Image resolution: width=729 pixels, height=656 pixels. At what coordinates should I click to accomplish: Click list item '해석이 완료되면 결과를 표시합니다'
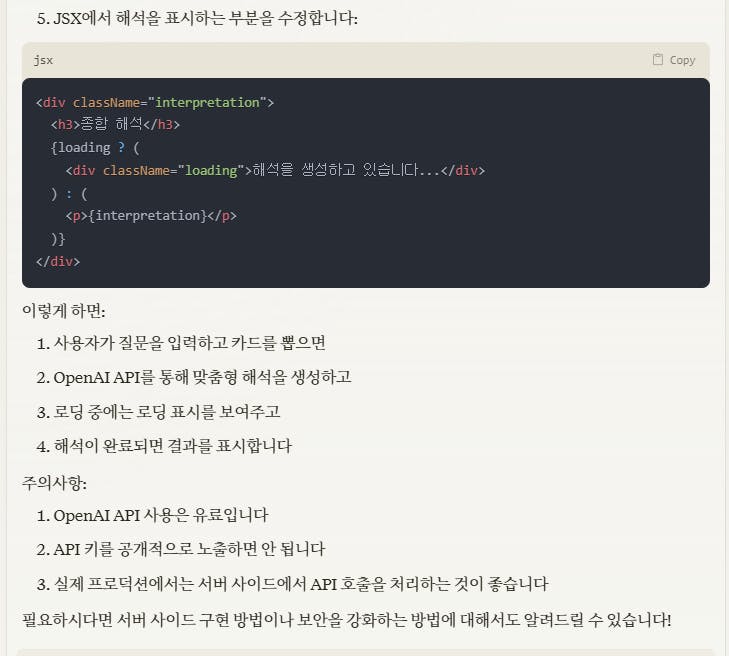click(x=172, y=446)
